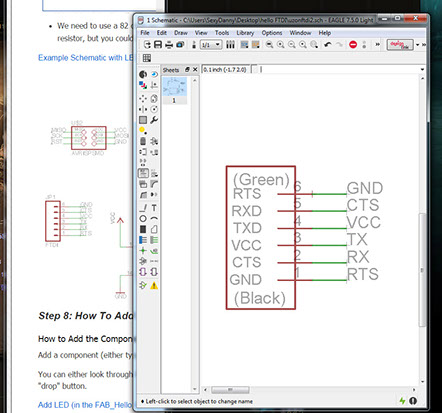Open the Draw menu
Viewport: 442px width, 413px height.
pos(181,33)
